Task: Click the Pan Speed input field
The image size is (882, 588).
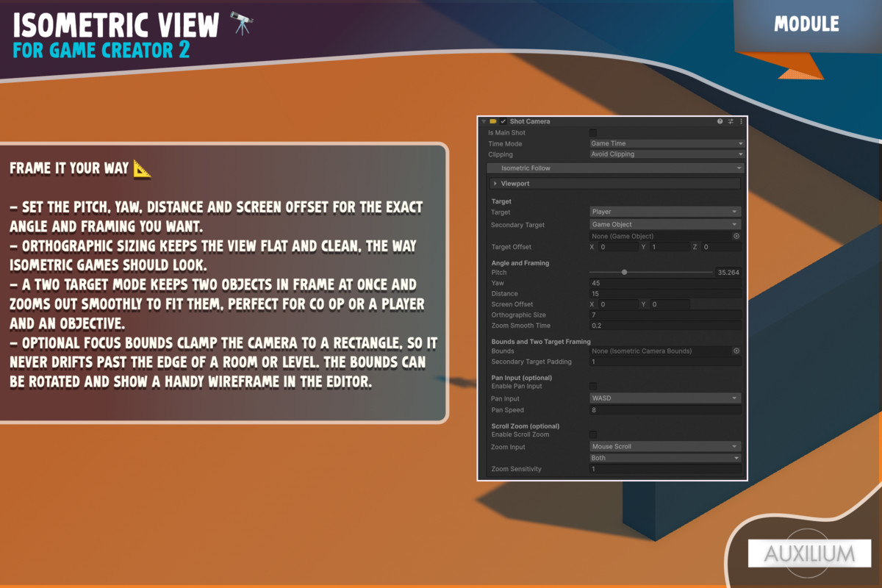Action: click(665, 410)
